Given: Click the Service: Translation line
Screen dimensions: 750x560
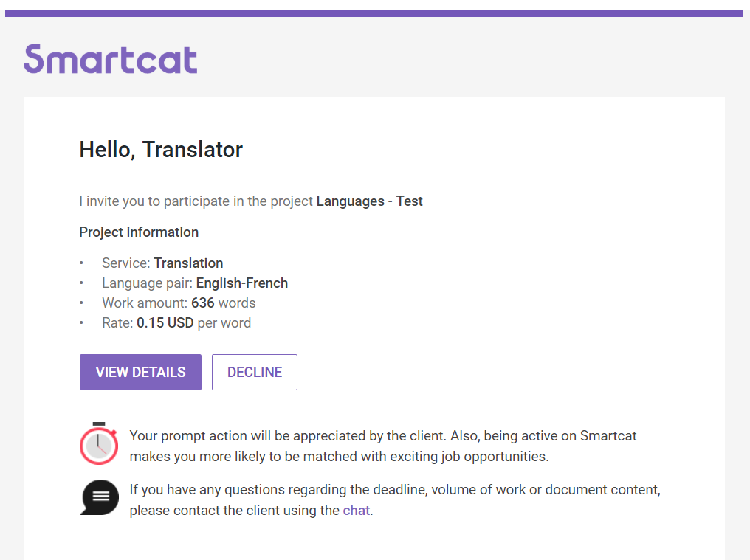Looking at the screenshot, I should click(162, 263).
